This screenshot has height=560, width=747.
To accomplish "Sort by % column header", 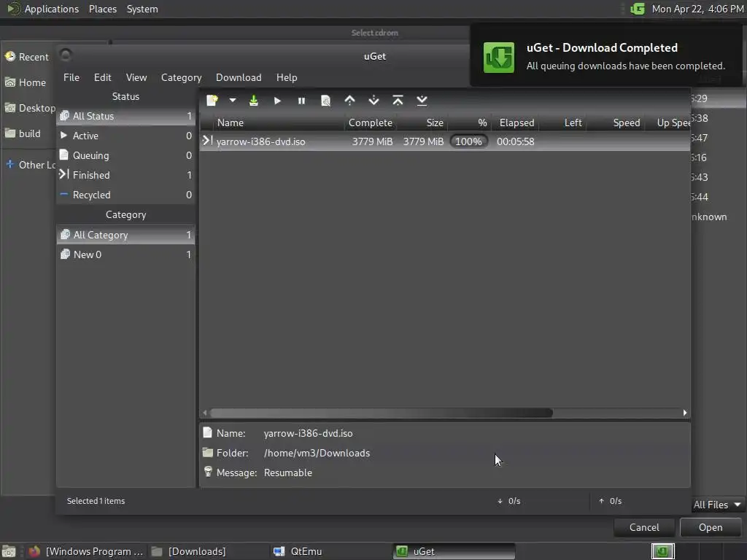I will pyautogui.click(x=469, y=122).
